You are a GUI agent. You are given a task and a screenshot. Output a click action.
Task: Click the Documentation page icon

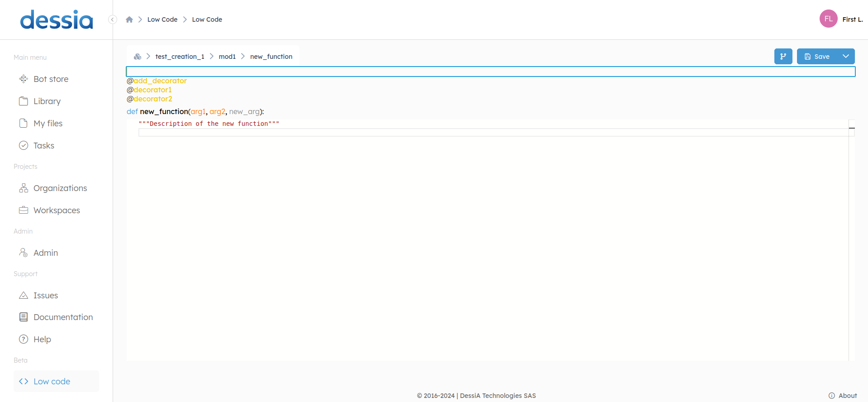tap(24, 317)
